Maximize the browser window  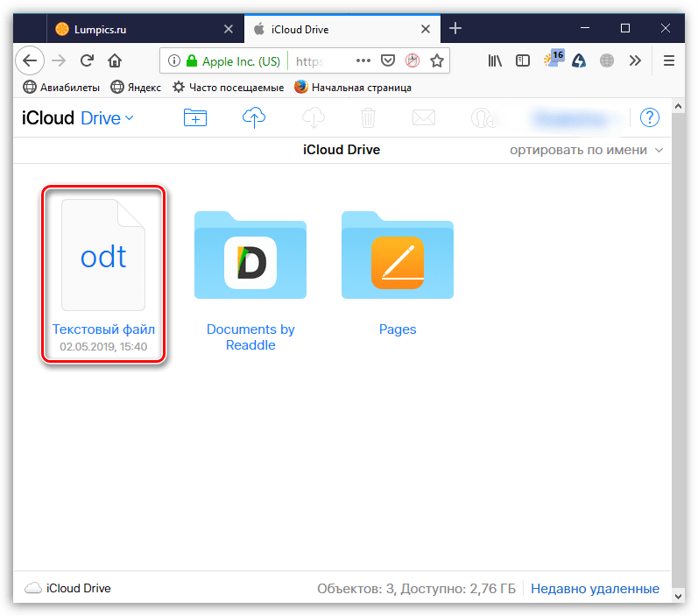(625, 29)
